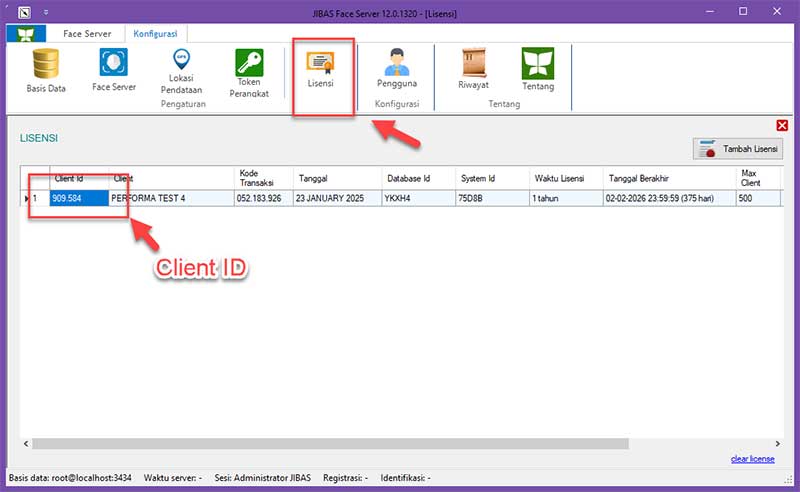Click the Tambah Lisensi button

pyautogui.click(x=737, y=149)
